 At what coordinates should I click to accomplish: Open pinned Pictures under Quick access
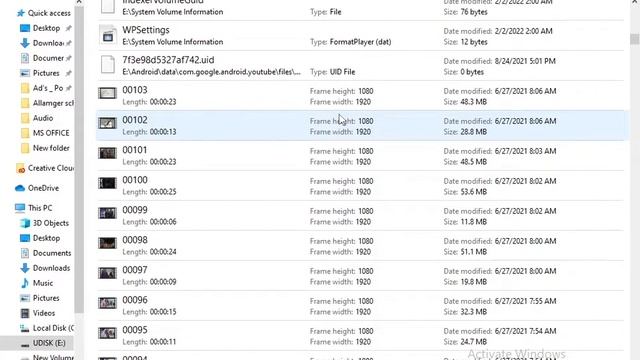tap(46, 73)
